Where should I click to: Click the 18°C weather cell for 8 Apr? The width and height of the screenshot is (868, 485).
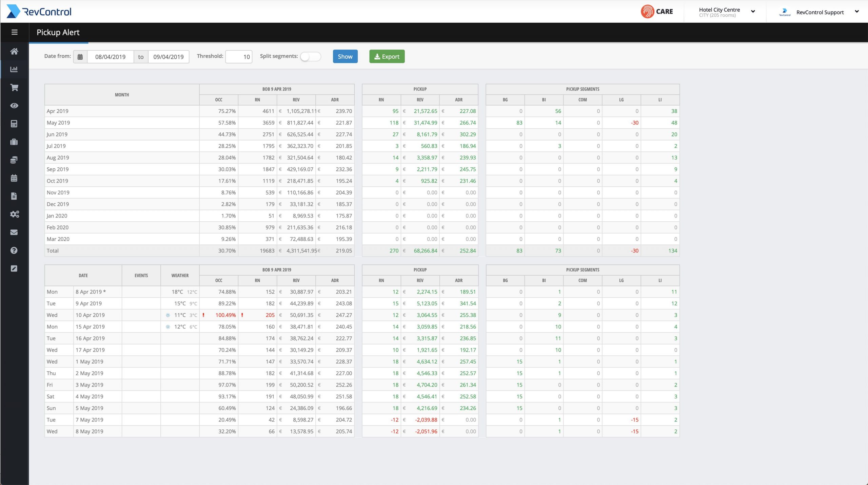tap(180, 292)
